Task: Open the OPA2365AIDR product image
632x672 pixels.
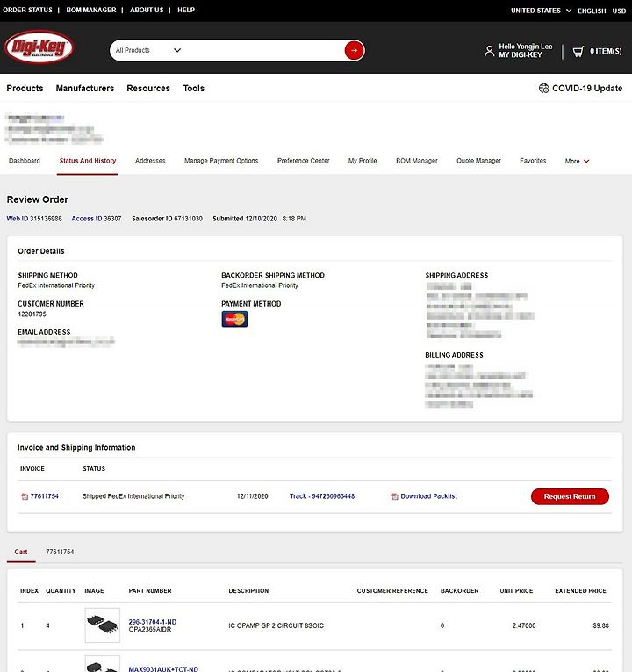Action: [103, 625]
